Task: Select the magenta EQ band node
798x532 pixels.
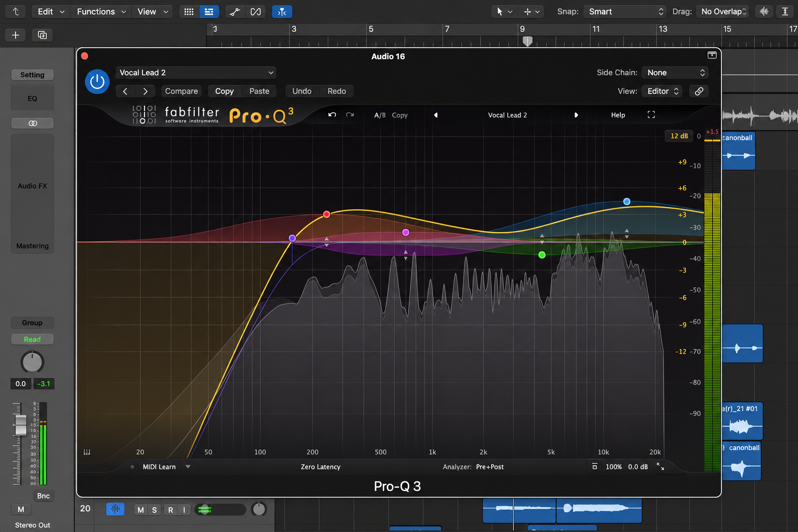Action: [406, 232]
